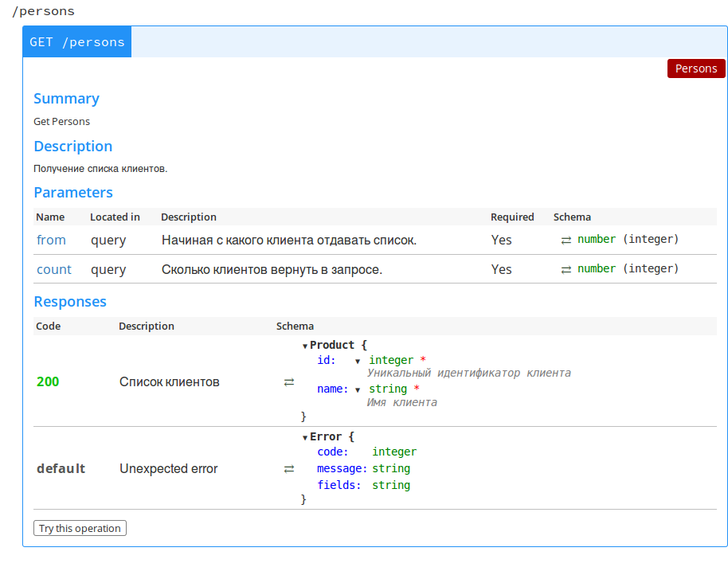Switch the default response schema to example view
This screenshot has width=728, height=571.
pos(288,468)
